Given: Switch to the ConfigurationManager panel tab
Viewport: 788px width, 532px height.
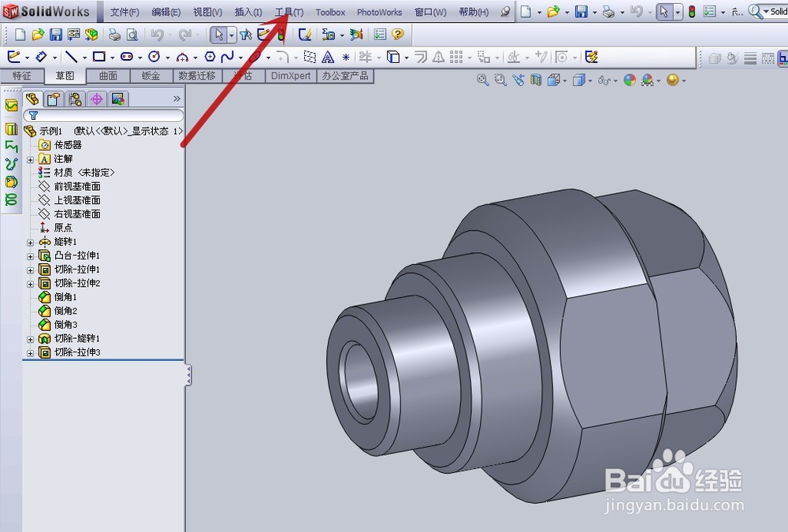Looking at the screenshot, I should [76, 99].
